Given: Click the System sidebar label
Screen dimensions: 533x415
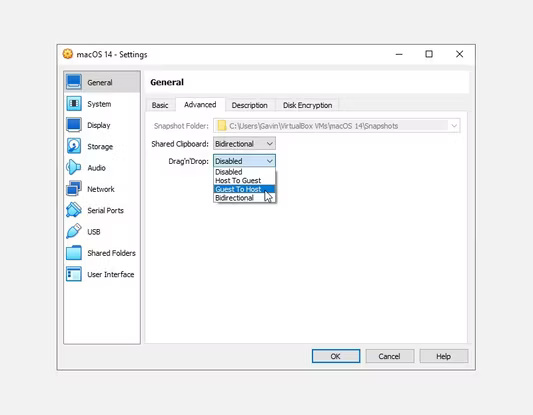Looking at the screenshot, I should 99,104.
